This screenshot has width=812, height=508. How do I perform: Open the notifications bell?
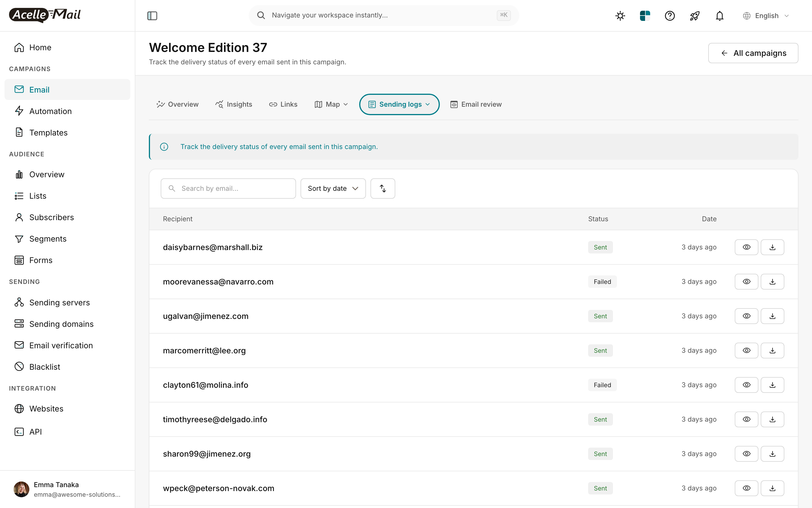[720, 16]
